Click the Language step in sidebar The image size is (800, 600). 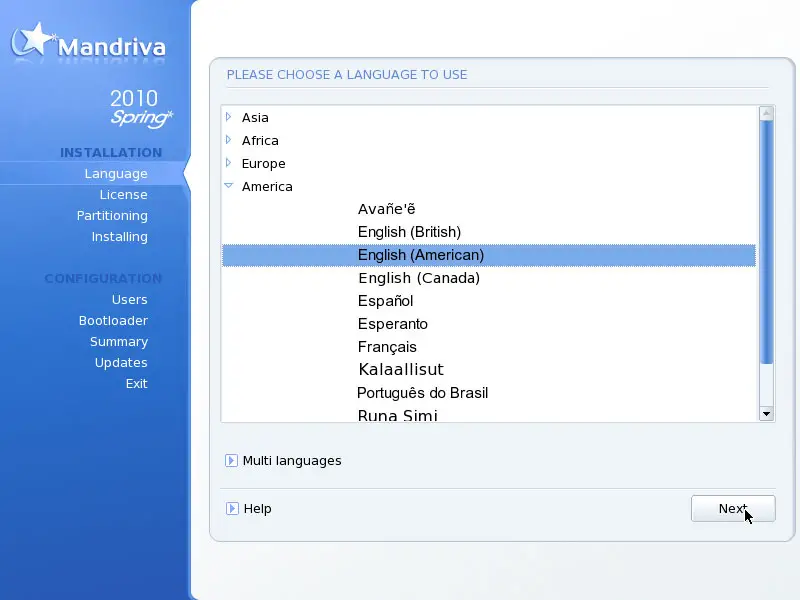[116, 173]
